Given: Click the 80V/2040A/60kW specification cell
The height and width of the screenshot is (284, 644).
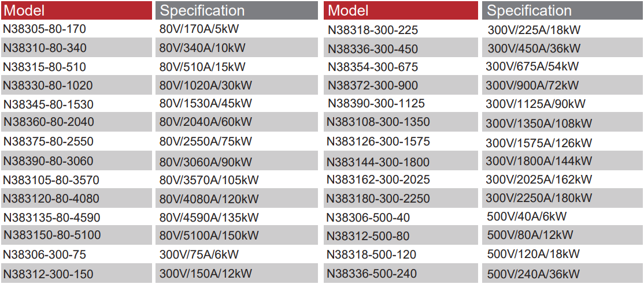Looking at the screenshot, I should coord(205,122).
